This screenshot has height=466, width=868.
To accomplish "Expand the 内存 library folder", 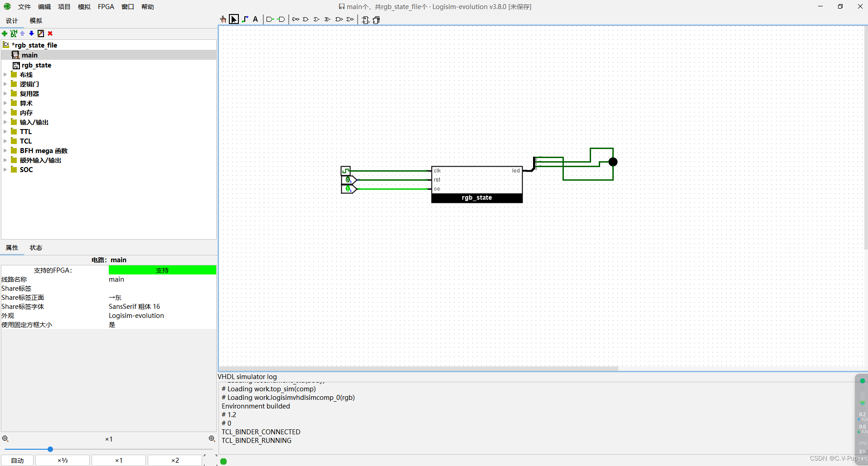I will pos(5,113).
